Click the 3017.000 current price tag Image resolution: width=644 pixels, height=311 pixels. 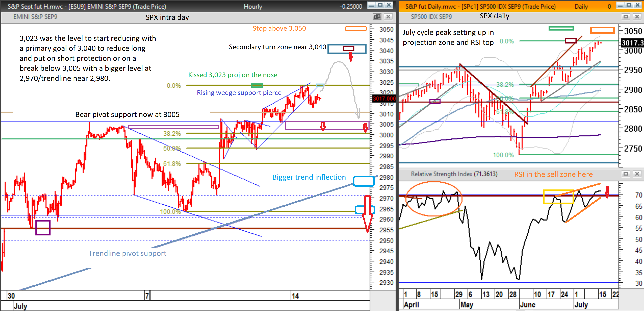click(384, 98)
